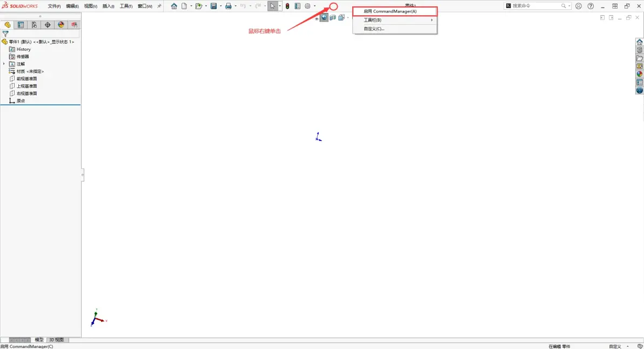
Task: Click the search magnifier icon
Action: coord(563,6)
